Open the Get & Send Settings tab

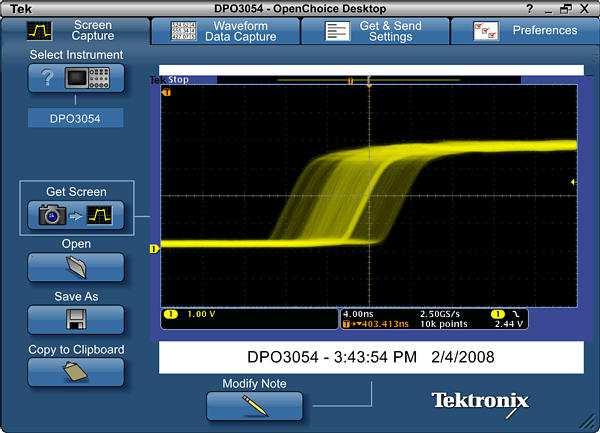pyautogui.click(x=375, y=31)
